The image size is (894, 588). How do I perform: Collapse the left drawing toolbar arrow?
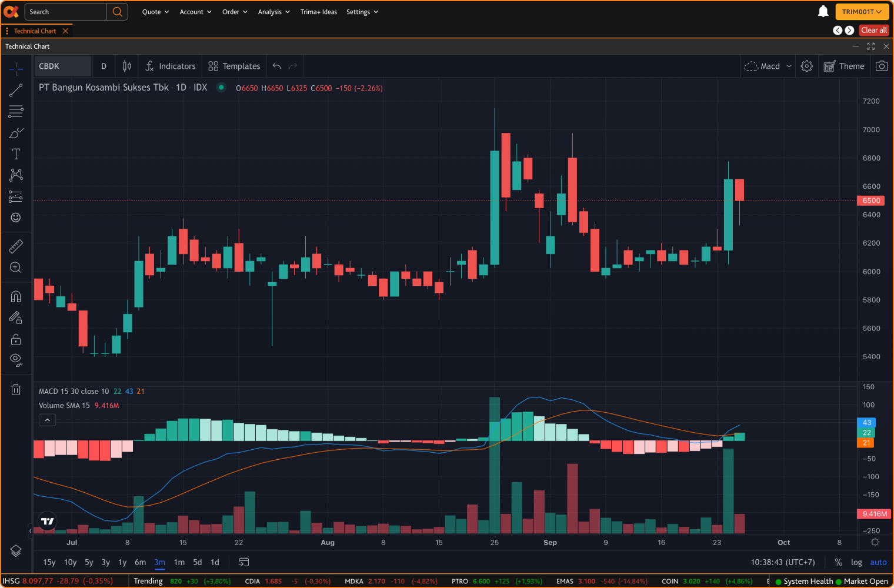pyautogui.click(x=31, y=530)
